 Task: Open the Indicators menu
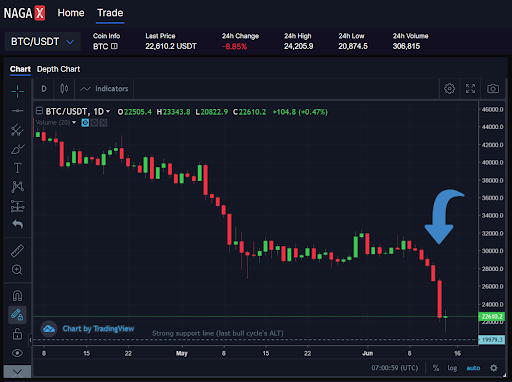pyautogui.click(x=104, y=89)
